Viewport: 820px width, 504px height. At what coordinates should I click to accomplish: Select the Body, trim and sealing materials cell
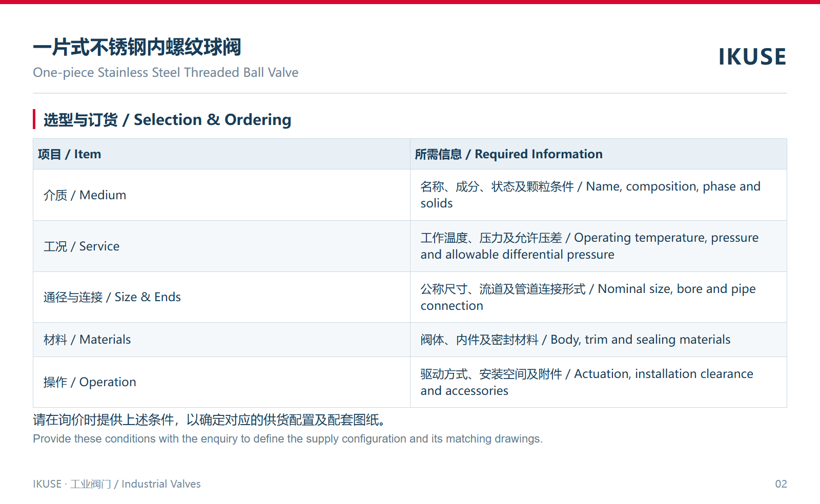tap(599, 340)
